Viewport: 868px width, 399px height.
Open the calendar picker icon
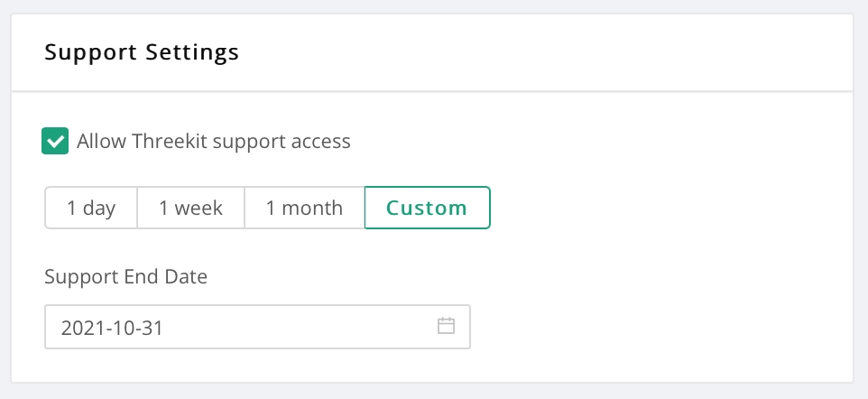click(x=446, y=326)
